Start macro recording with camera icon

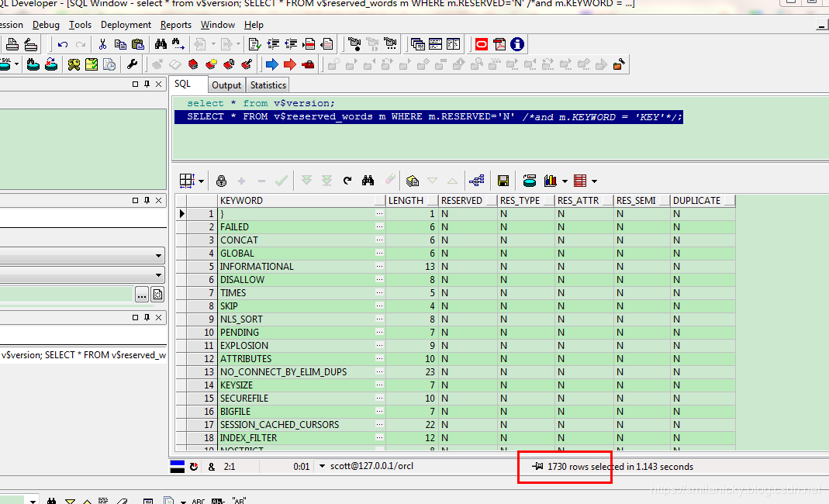(x=354, y=44)
